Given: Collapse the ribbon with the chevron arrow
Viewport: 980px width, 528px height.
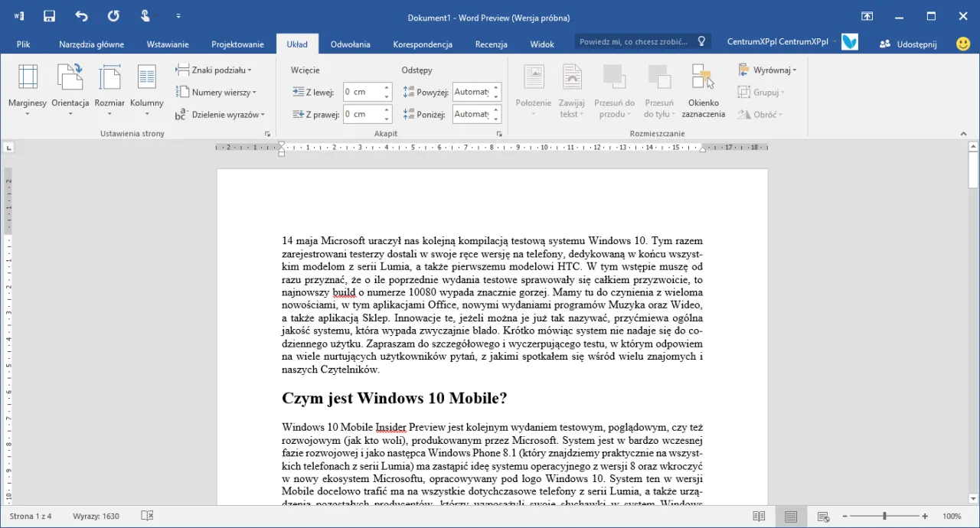Looking at the screenshot, I should pos(963,134).
